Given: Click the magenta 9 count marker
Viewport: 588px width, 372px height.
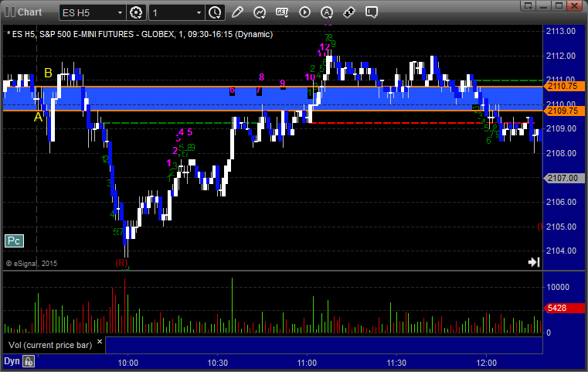Looking at the screenshot, I should point(282,83).
